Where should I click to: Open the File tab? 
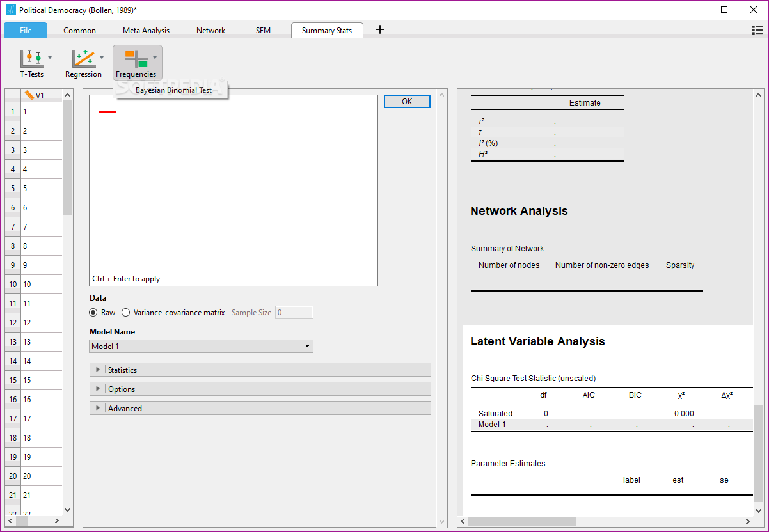click(x=26, y=30)
